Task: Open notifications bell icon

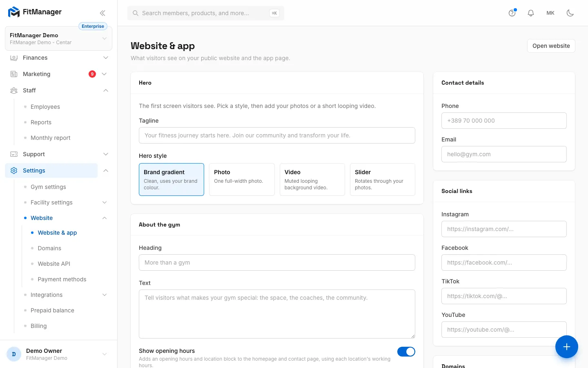Action: pos(531,13)
